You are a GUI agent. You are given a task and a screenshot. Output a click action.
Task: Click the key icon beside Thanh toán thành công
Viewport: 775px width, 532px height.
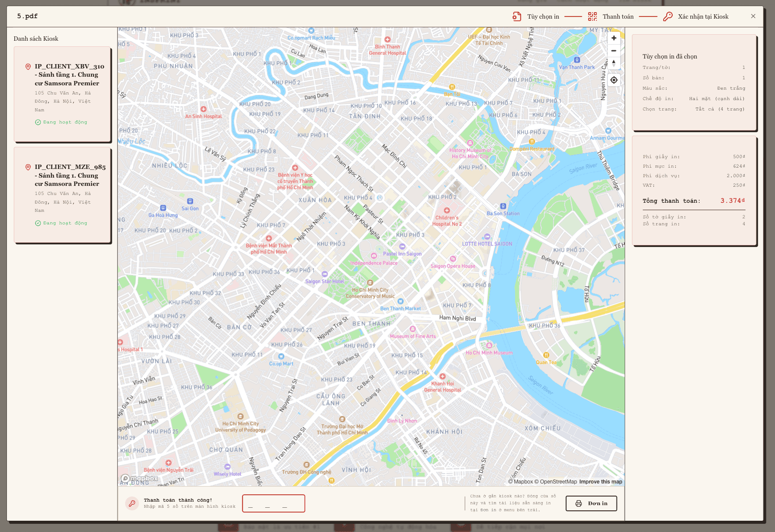tap(132, 503)
